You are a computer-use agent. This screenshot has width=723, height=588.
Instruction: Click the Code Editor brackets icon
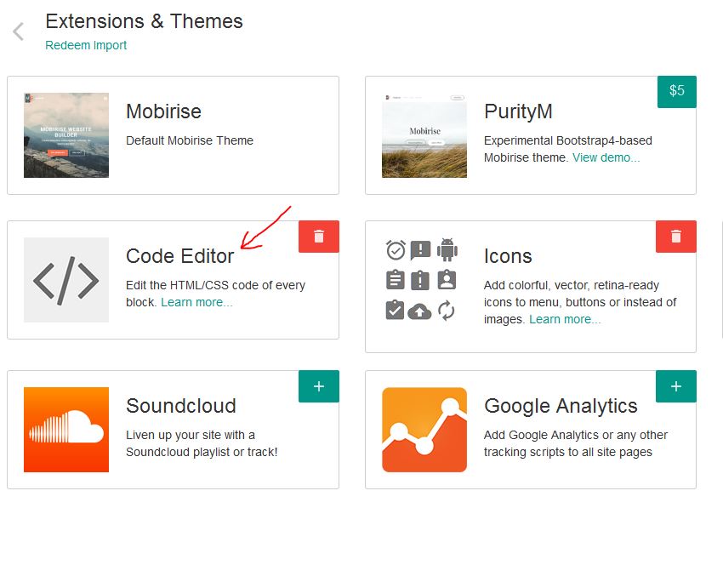point(66,280)
